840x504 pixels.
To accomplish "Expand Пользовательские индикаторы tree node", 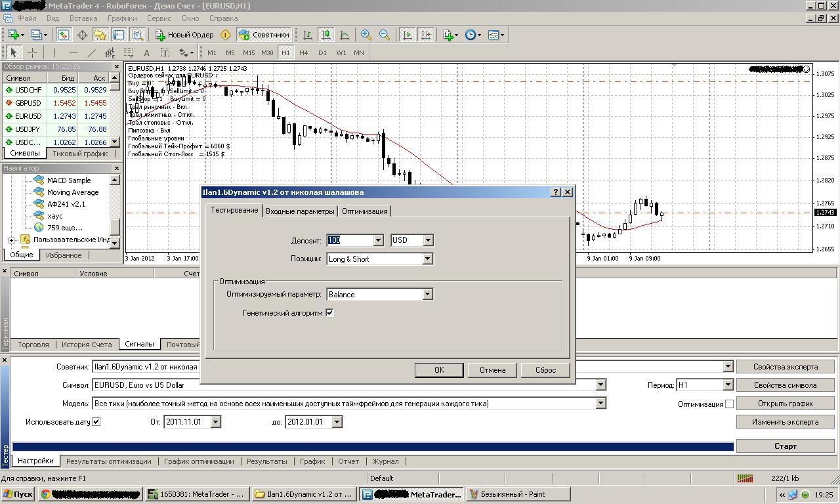I will pyautogui.click(x=11, y=240).
